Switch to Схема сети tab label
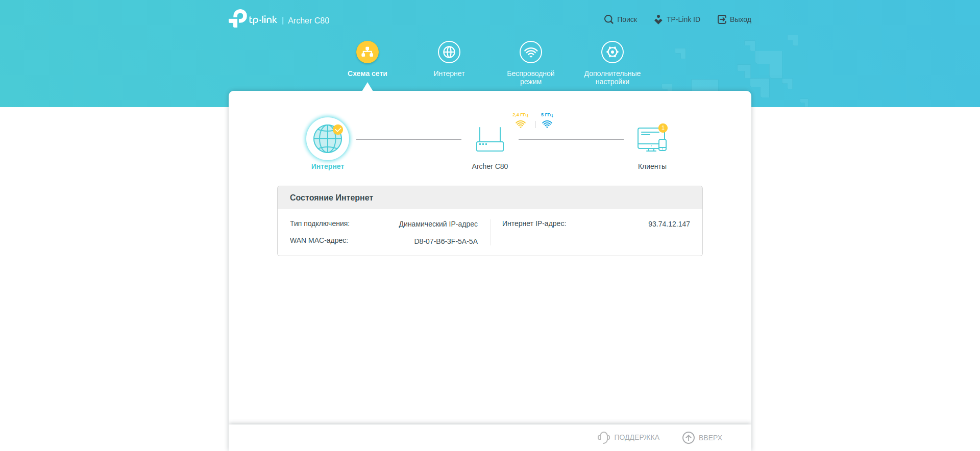This screenshot has width=980, height=451. (x=367, y=73)
